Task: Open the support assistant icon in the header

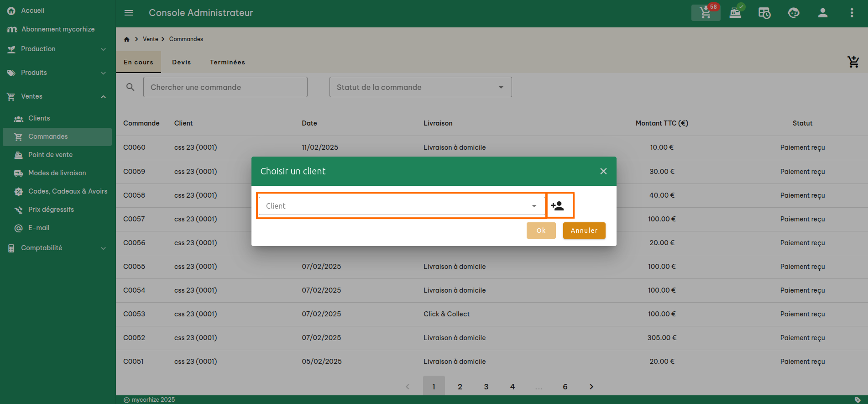Action: point(794,13)
